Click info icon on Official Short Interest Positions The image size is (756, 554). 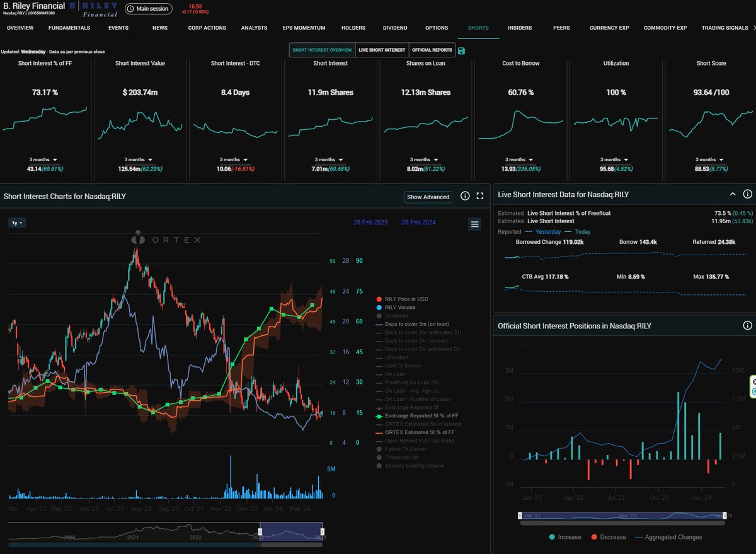(748, 326)
